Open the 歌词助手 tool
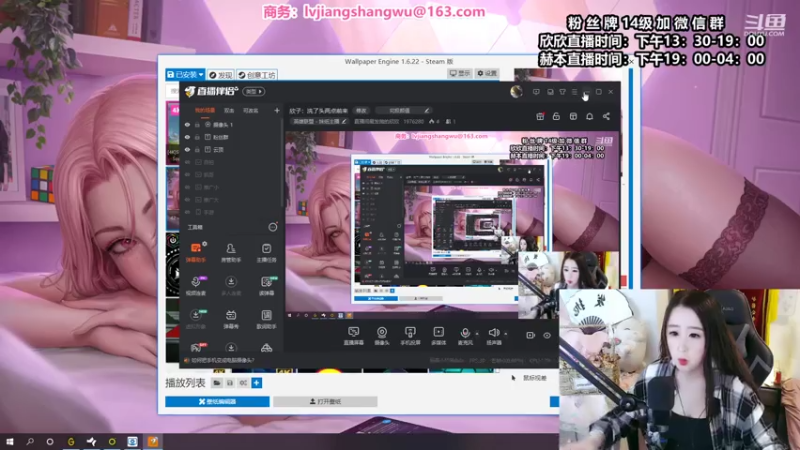800x450 pixels. tap(266, 319)
